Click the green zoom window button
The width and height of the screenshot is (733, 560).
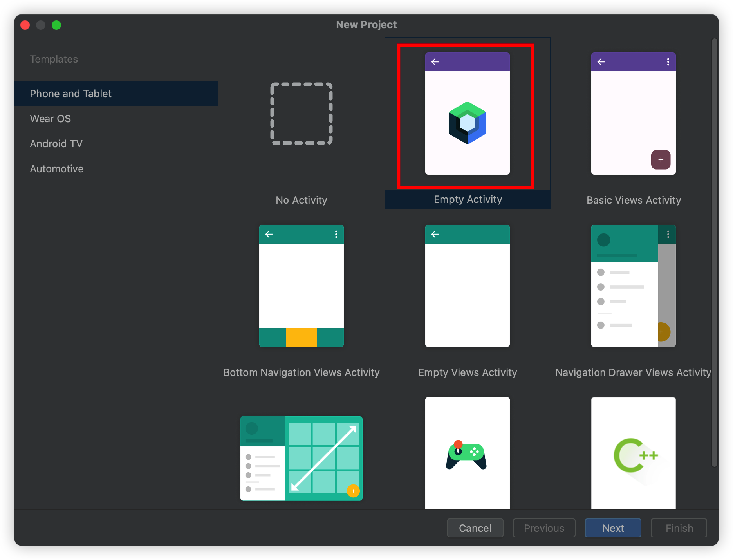[56, 25]
